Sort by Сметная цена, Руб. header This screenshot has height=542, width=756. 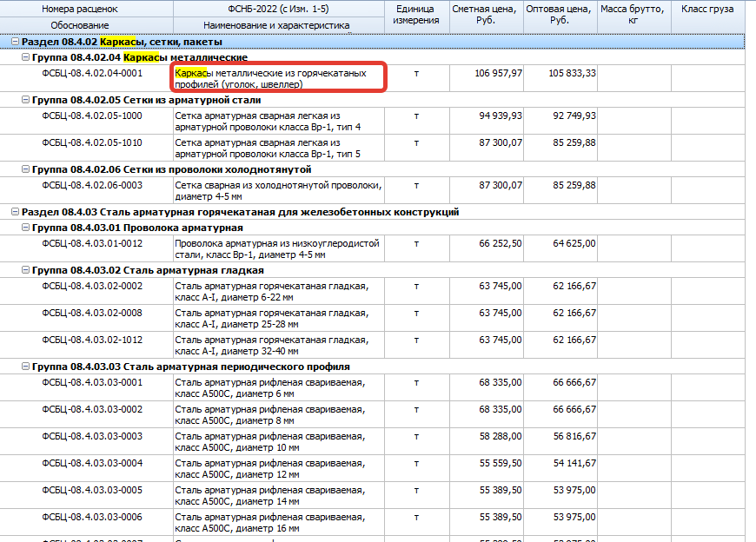(x=486, y=15)
